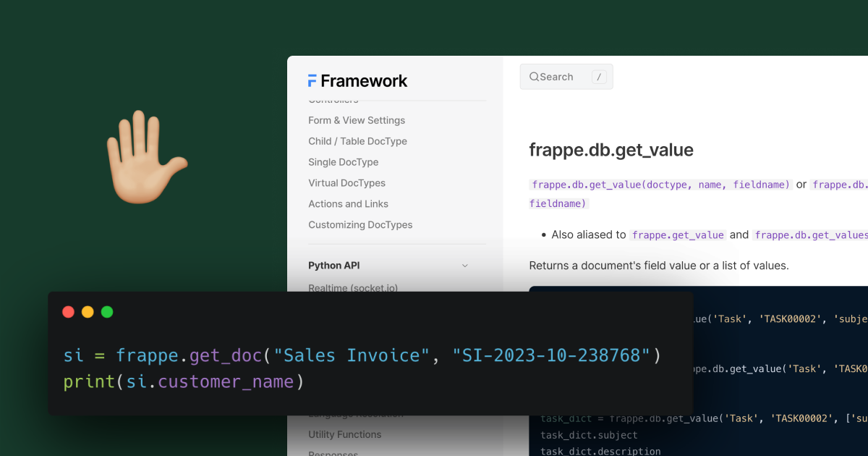Open Actions and Links in the sidebar
The width and height of the screenshot is (868, 456).
pos(348,204)
